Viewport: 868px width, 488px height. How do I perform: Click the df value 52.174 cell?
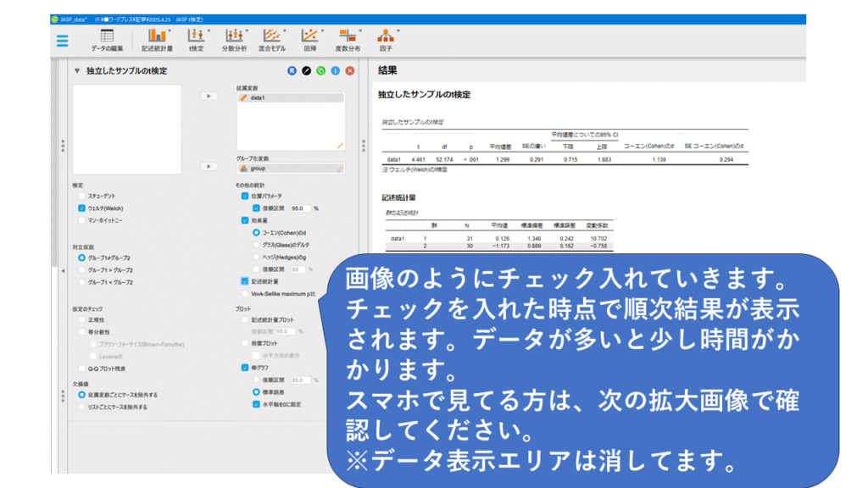444,159
